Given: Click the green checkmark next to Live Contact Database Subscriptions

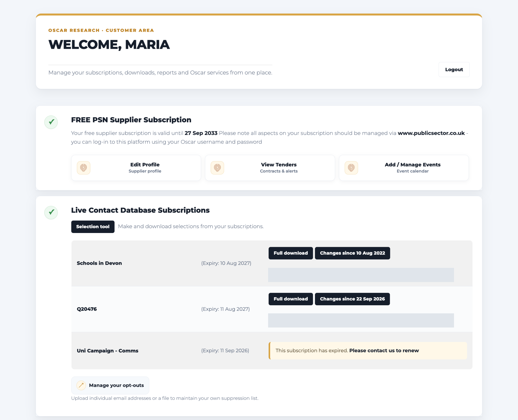Looking at the screenshot, I should [51, 213].
